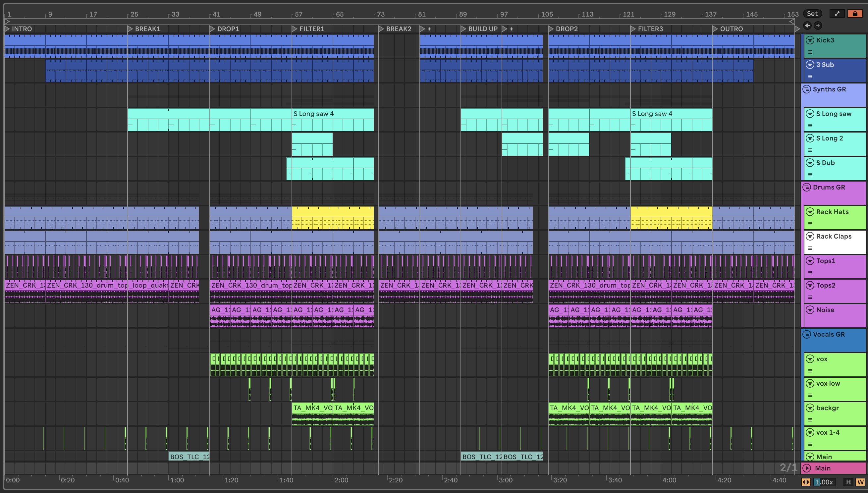
Task: Toggle the H height optimize button
Action: click(848, 482)
